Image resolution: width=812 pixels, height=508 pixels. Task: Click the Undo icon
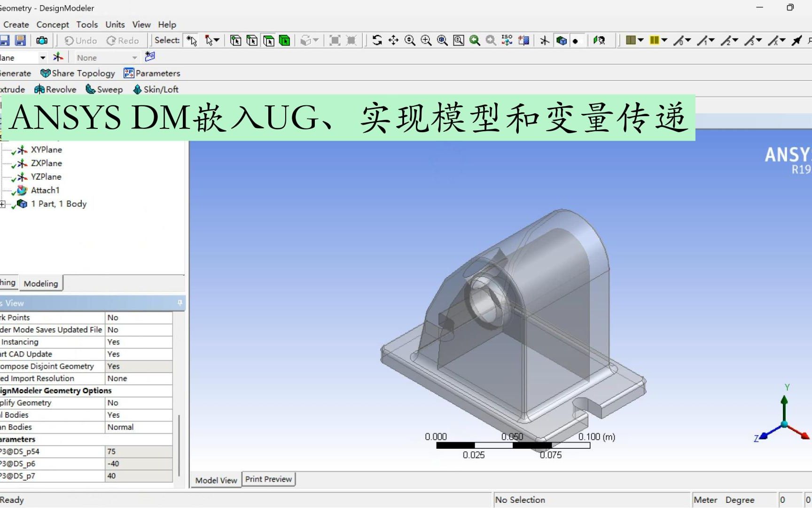pos(79,40)
